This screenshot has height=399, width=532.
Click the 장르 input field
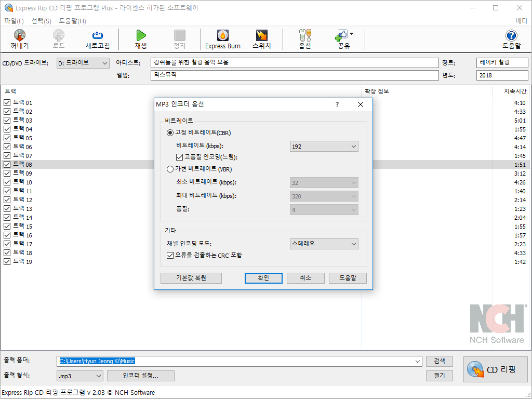click(x=502, y=63)
